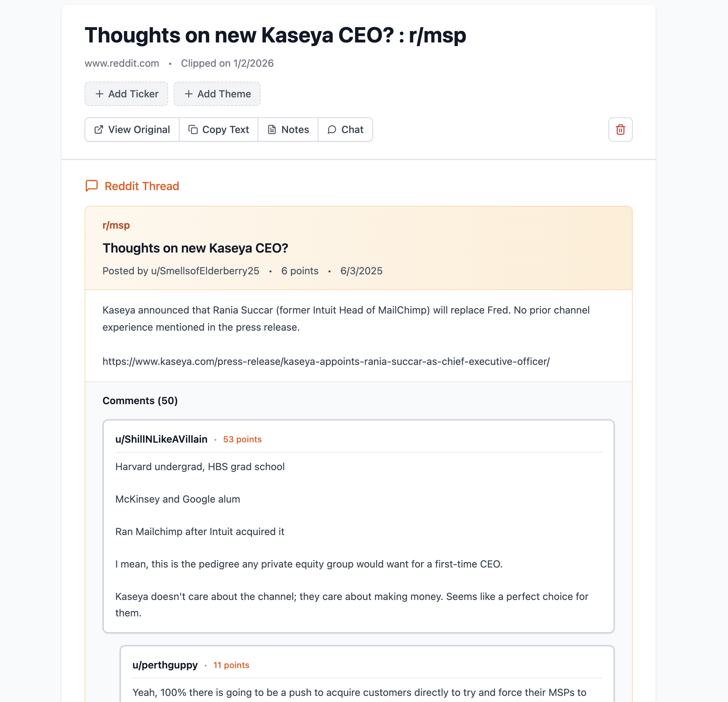728x702 pixels.
Task: Open the Chat option
Action: tap(345, 129)
